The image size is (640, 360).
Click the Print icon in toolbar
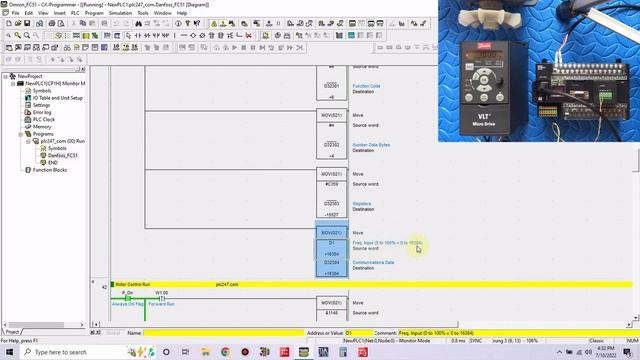click(52, 24)
